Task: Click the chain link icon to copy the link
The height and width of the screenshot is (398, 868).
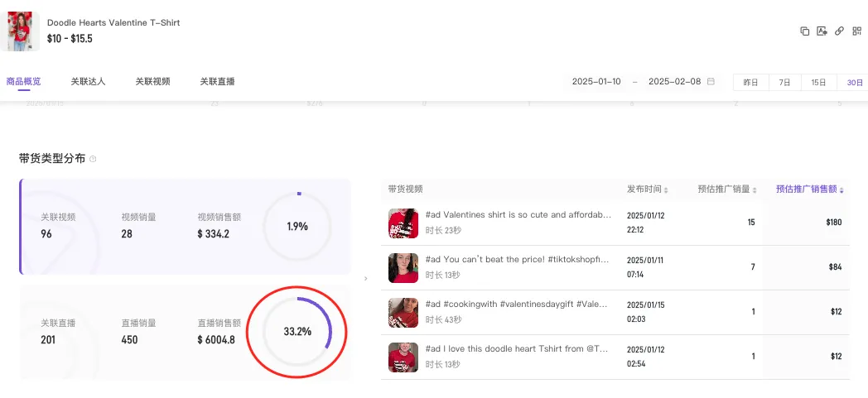Action: (x=839, y=31)
